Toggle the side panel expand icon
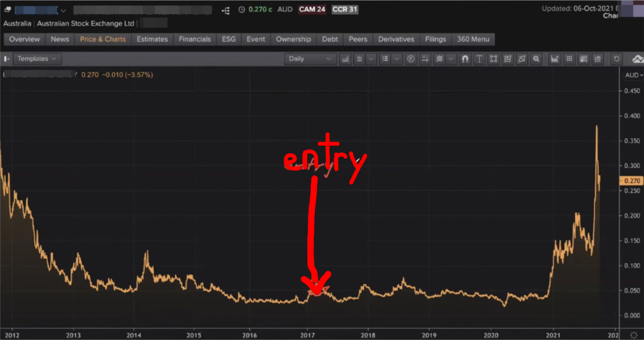Viewport: 644px width, 340px height. (6, 59)
